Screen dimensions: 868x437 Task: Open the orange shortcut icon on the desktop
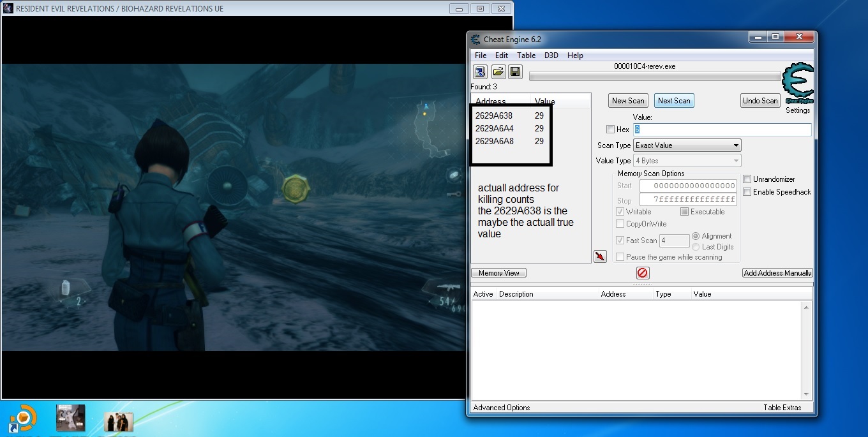point(23,418)
